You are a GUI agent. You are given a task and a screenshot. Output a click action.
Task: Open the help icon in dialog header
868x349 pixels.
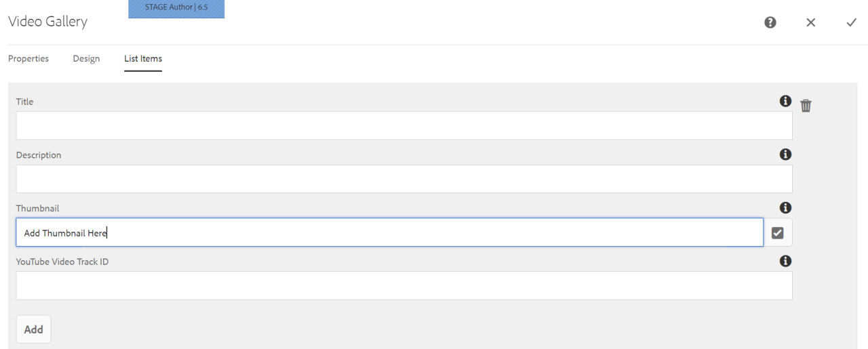pyautogui.click(x=770, y=22)
